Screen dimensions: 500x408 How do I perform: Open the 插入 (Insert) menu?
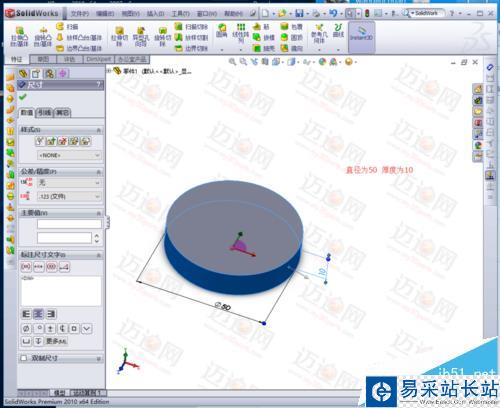pyautogui.click(x=155, y=13)
